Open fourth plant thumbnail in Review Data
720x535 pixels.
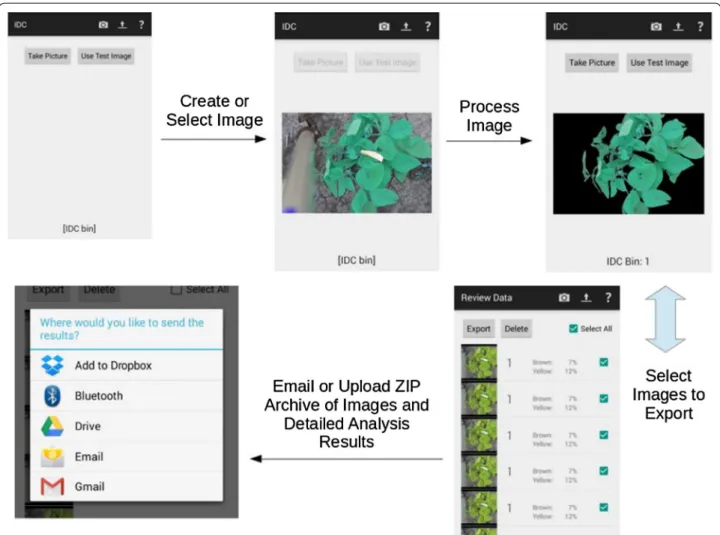(479, 471)
